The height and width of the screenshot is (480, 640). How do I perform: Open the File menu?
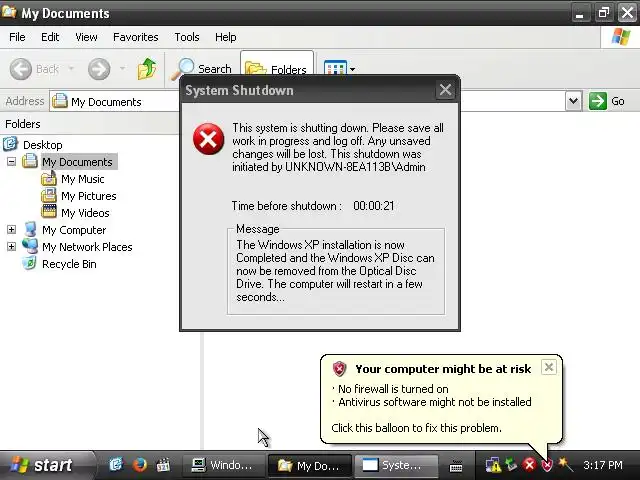[x=17, y=37]
